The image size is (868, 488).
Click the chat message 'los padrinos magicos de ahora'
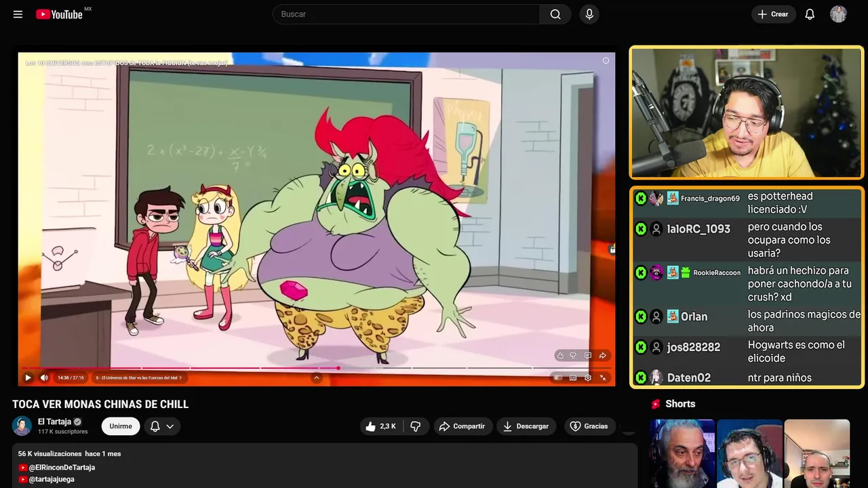point(804,321)
